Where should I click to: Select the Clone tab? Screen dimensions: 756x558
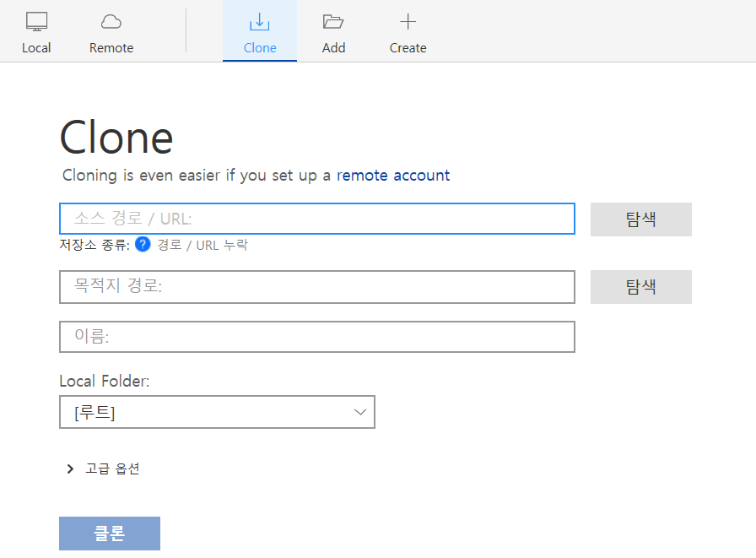pyautogui.click(x=260, y=32)
